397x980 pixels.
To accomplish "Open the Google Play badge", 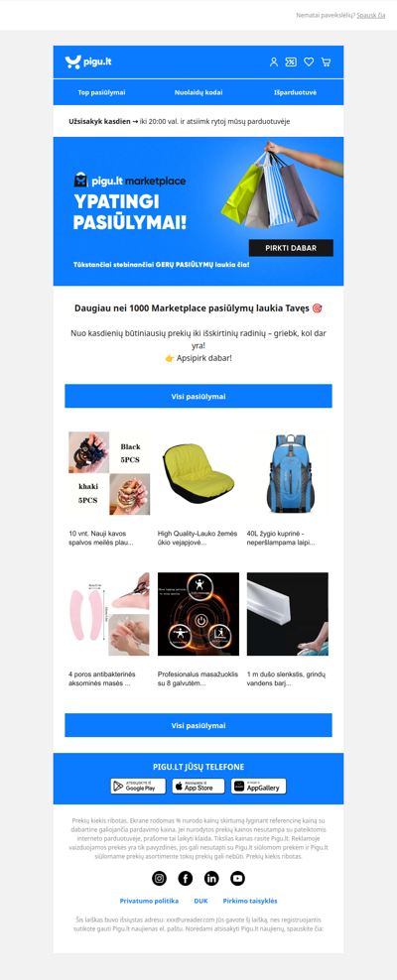I will click(x=138, y=787).
